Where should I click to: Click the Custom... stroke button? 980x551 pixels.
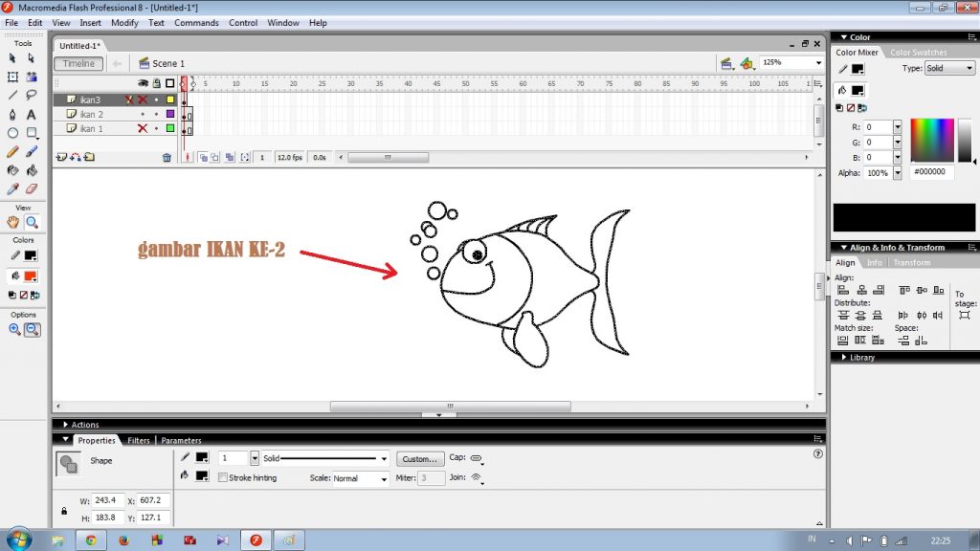[x=420, y=459]
